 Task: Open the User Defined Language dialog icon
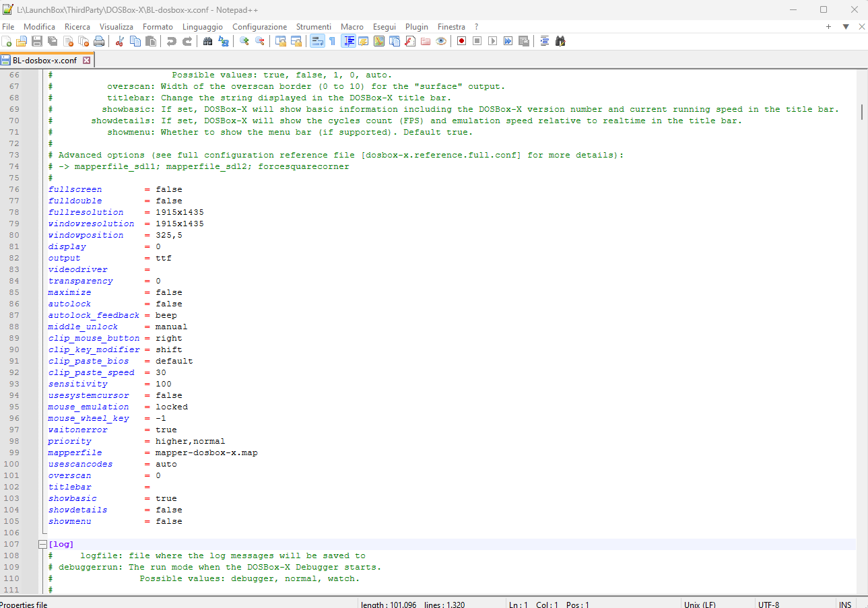(x=364, y=41)
